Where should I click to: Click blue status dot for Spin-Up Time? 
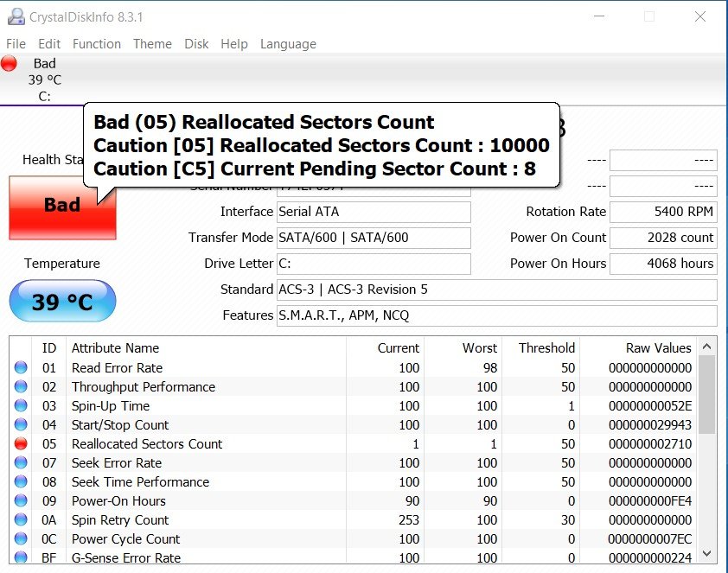tap(21, 406)
